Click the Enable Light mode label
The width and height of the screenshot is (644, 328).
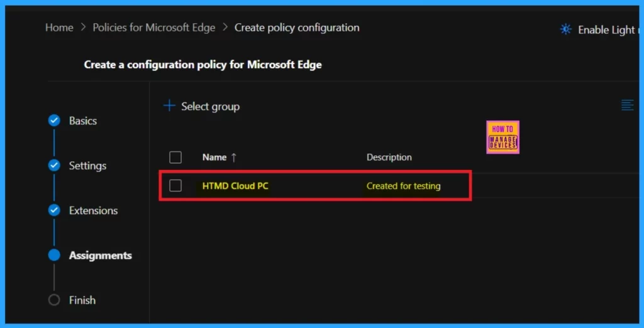click(x=608, y=30)
